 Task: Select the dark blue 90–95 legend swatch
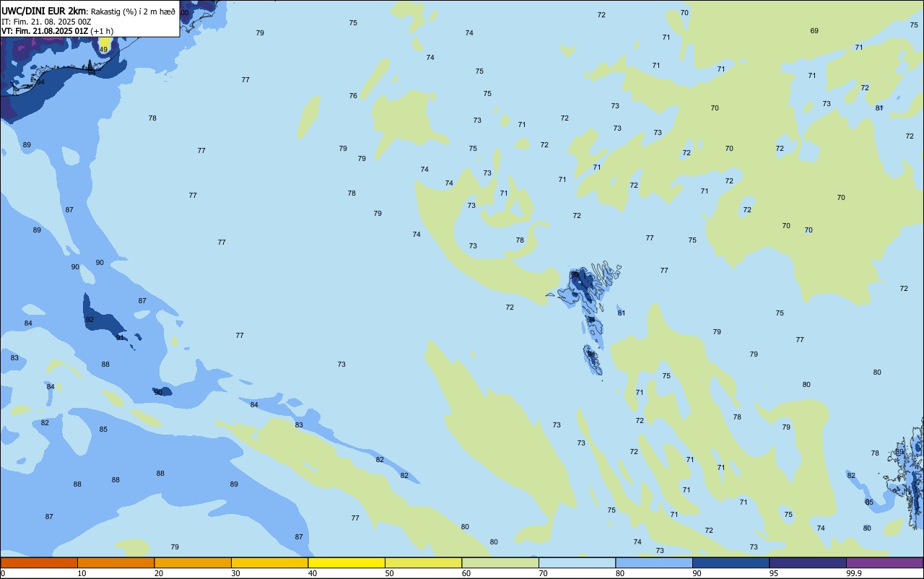[731, 562]
